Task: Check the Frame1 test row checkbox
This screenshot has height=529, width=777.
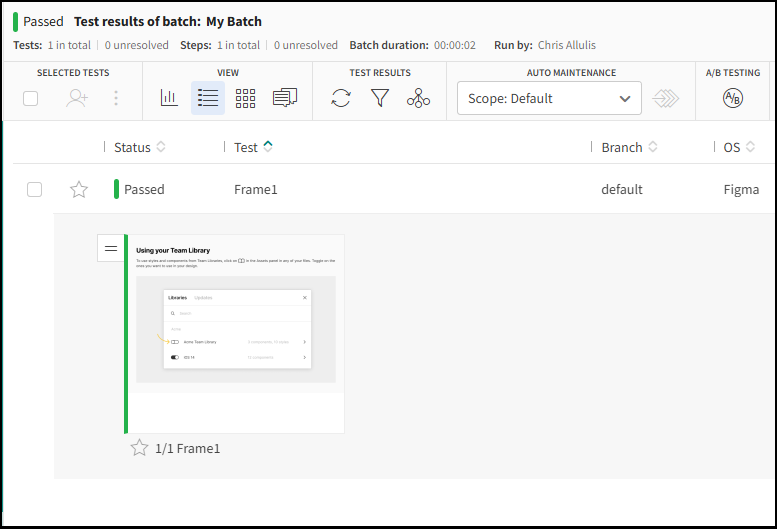Action: [35, 189]
